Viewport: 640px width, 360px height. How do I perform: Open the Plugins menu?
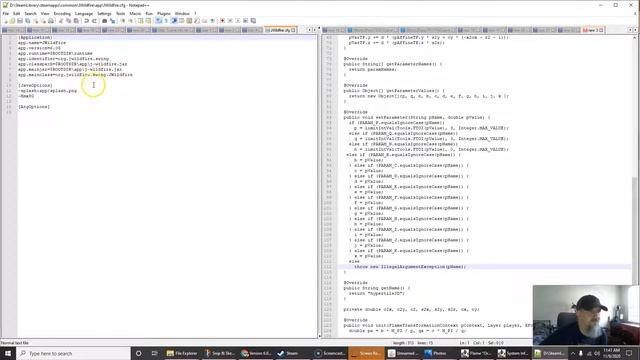point(164,13)
